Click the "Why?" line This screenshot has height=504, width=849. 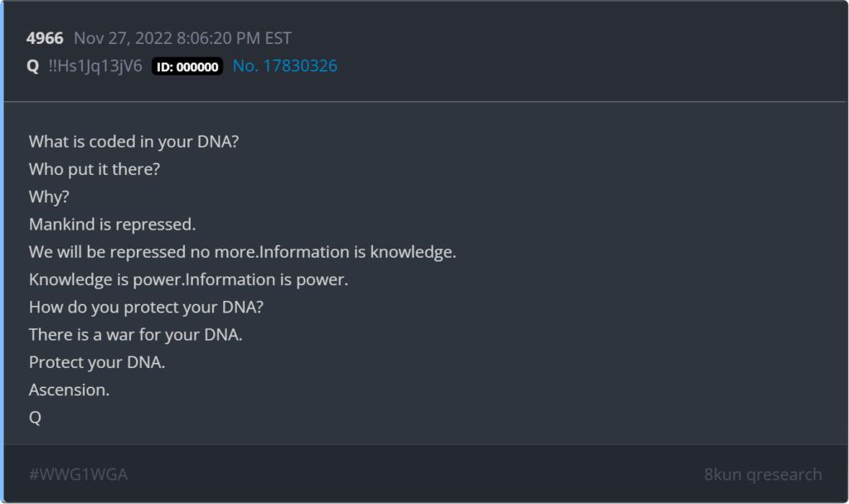click(48, 196)
